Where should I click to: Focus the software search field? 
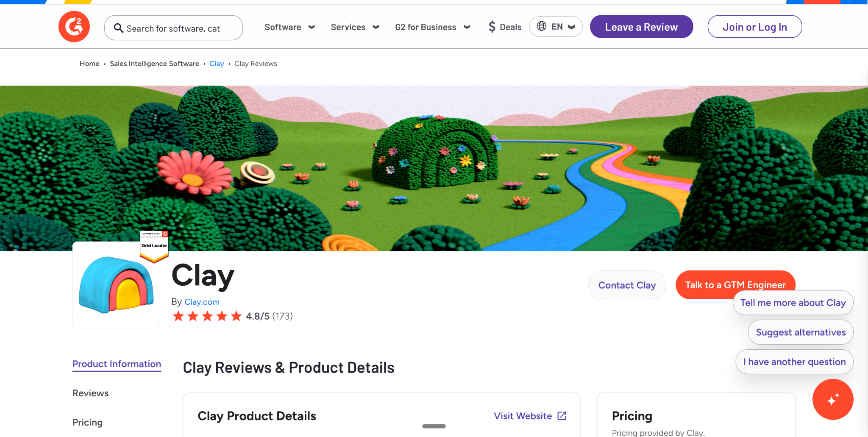tap(178, 28)
